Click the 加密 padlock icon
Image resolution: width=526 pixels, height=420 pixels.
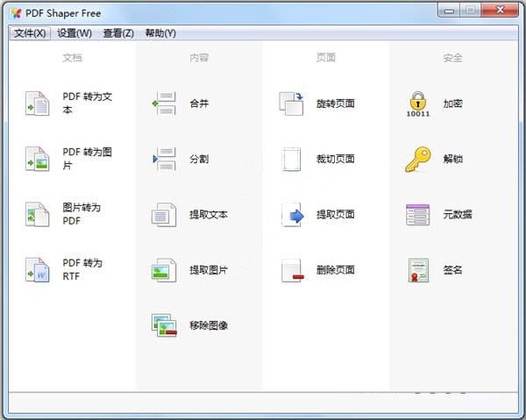pyautogui.click(x=418, y=104)
